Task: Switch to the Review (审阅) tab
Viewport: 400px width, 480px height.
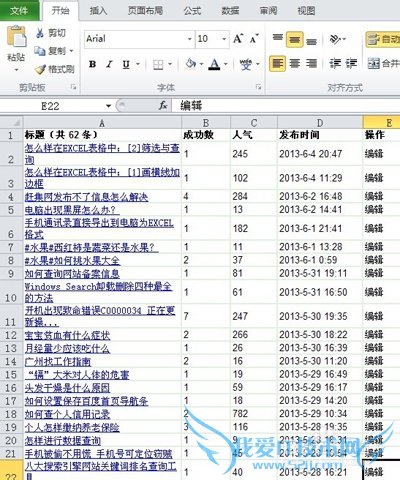Action: point(268,11)
